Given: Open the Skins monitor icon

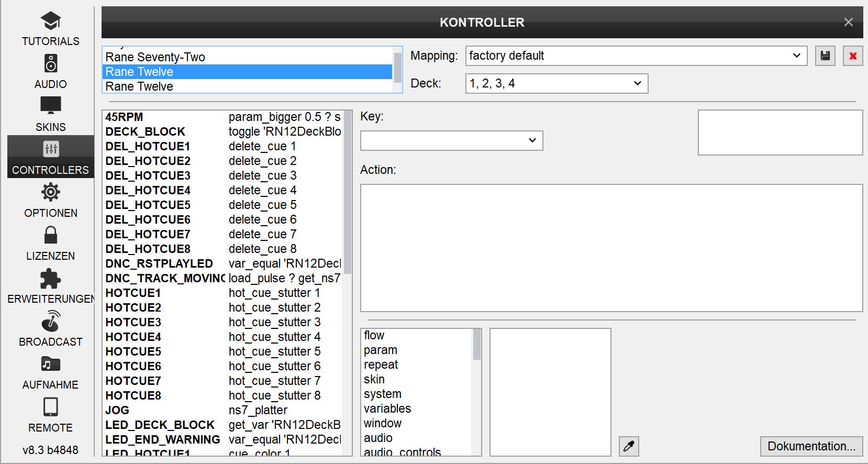Looking at the screenshot, I should pos(51,106).
